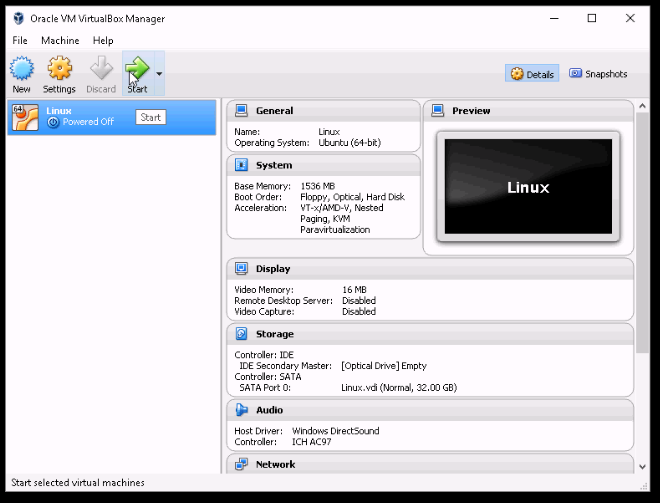Click the 'Remote Desktop Server:' label

(x=283, y=301)
